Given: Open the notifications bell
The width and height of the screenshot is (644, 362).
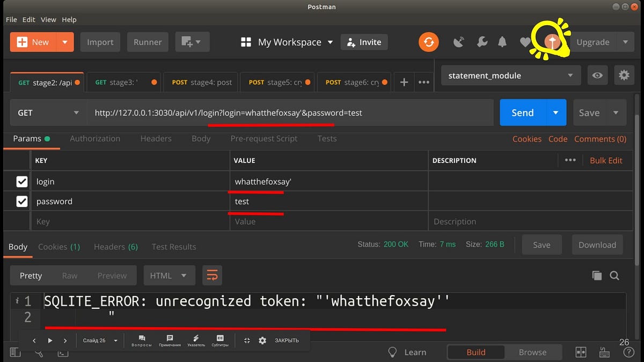Looking at the screenshot, I should point(502,42).
